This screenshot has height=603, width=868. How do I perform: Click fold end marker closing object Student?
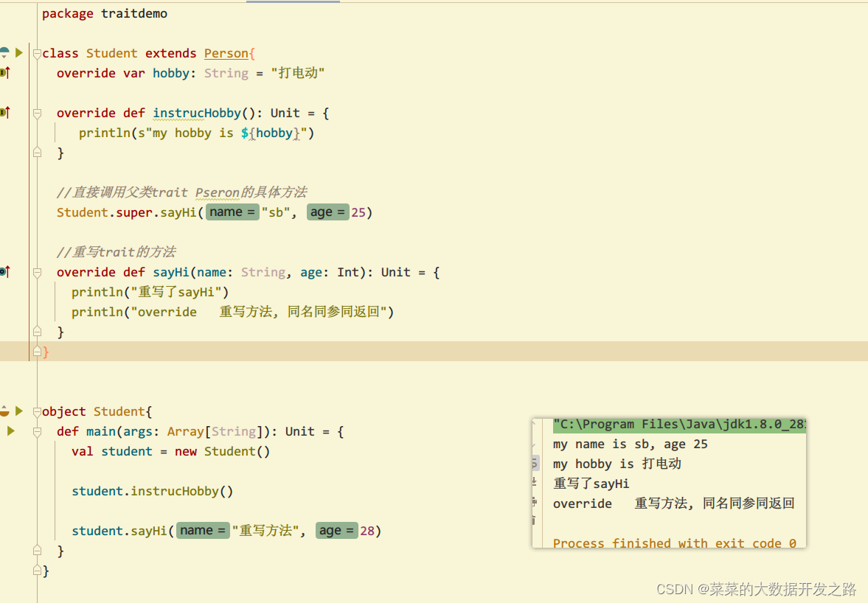pos(37,570)
